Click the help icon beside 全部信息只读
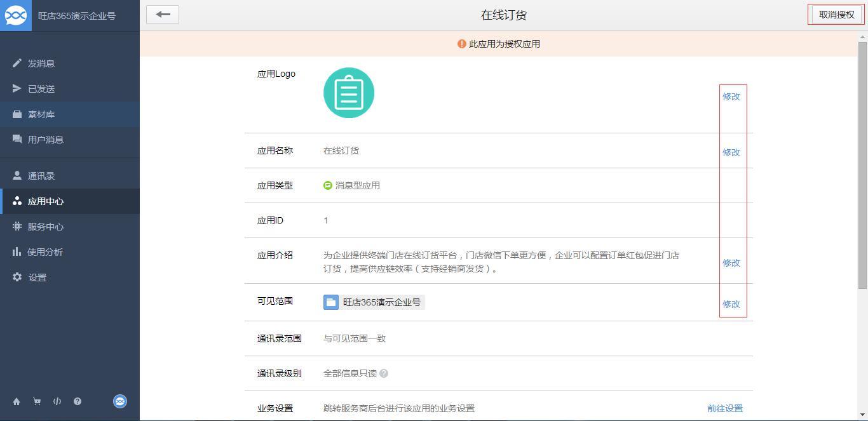This screenshot has width=868, height=421. point(384,373)
